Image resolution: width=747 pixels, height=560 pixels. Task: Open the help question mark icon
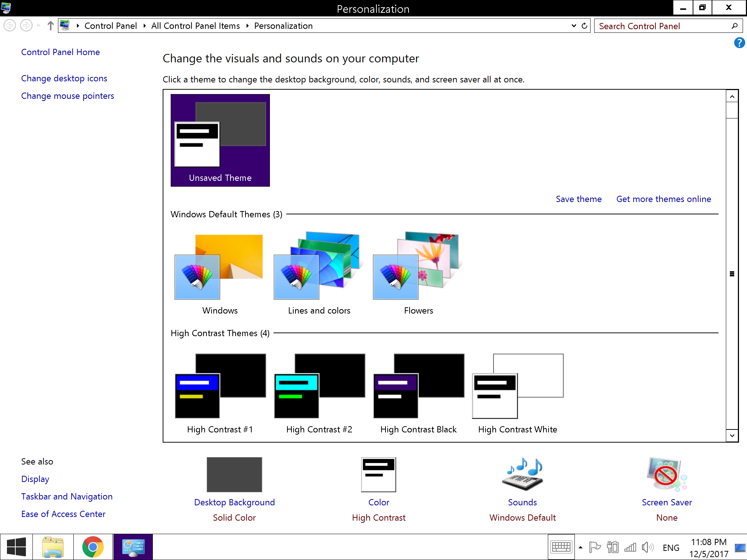[x=739, y=43]
